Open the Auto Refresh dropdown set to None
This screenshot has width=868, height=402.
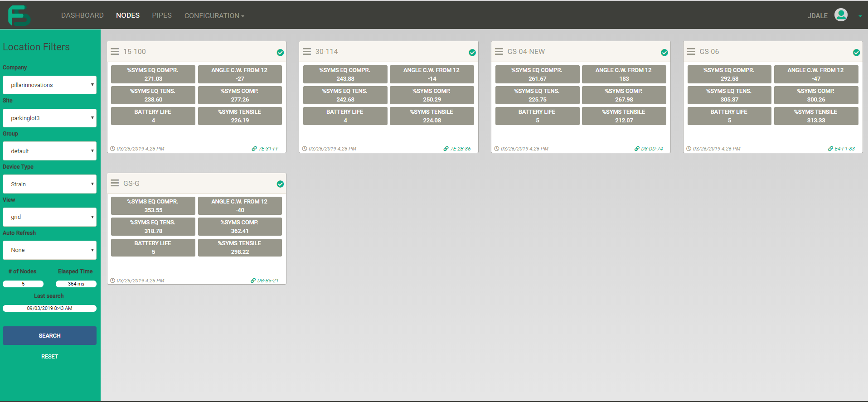49,250
